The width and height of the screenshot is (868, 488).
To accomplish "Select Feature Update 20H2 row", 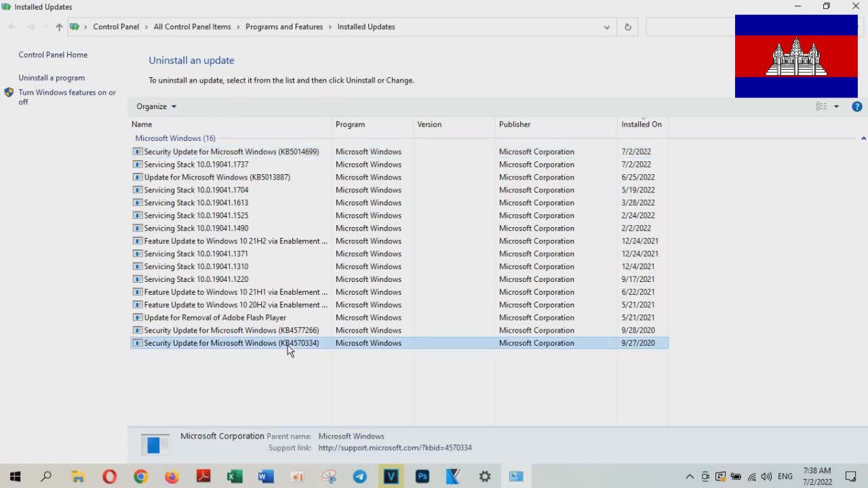I will [x=399, y=305].
